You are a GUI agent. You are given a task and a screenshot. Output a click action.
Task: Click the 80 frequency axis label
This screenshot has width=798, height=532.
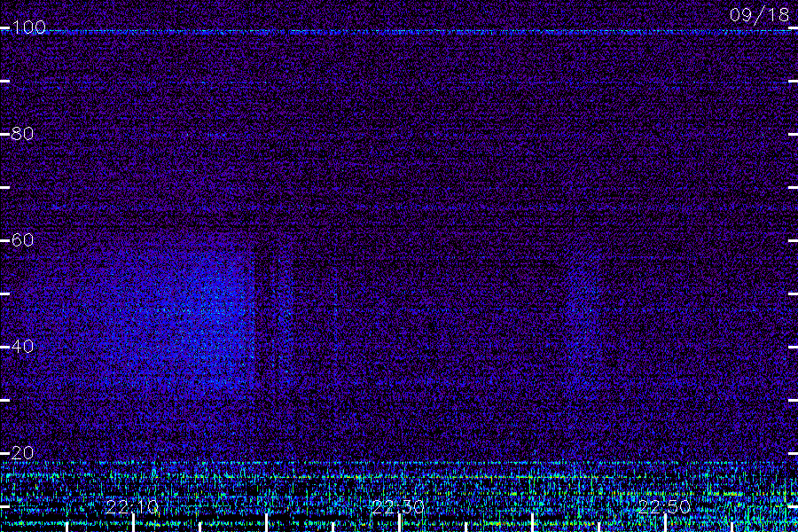click(22, 134)
